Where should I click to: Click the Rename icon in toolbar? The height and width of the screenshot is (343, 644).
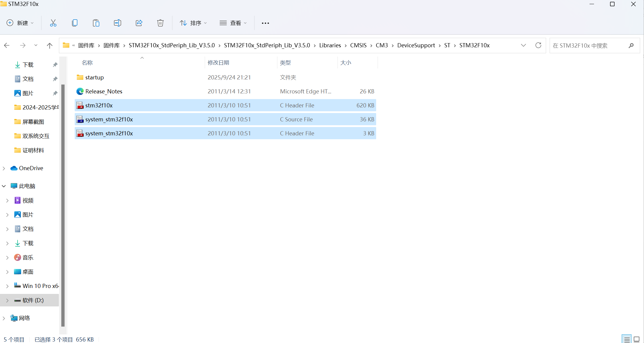click(x=118, y=23)
